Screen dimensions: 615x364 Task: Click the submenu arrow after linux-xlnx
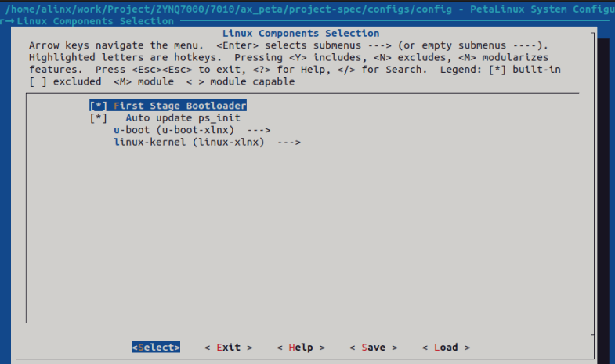289,142
